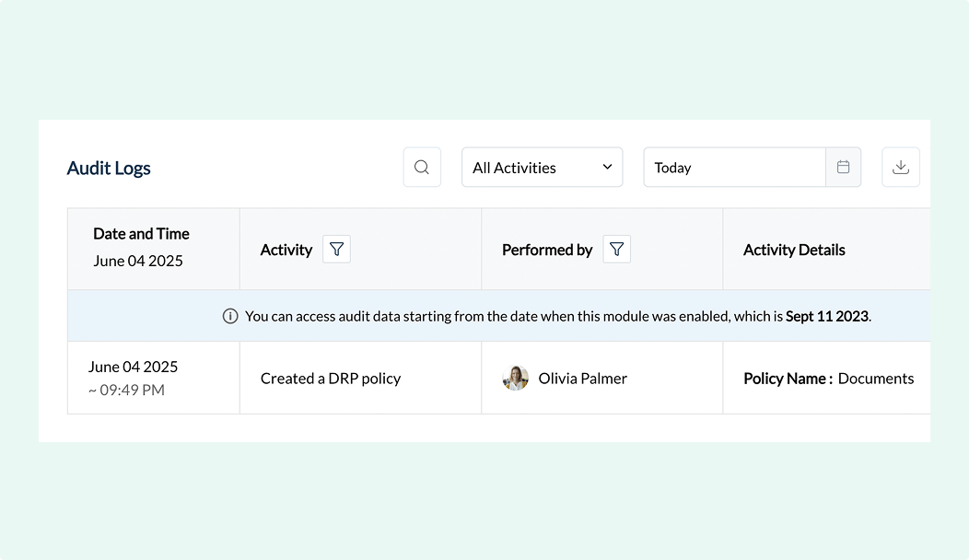Click Olivia Palmer's profile picture

pyautogui.click(x=516, y=378)
